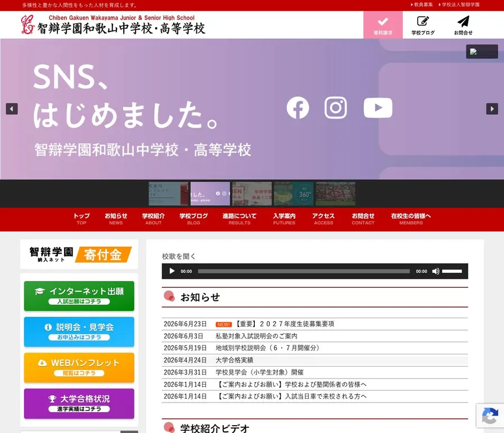
Task: Seek on the audio progress bar
Action: click(x=304, y=272)
